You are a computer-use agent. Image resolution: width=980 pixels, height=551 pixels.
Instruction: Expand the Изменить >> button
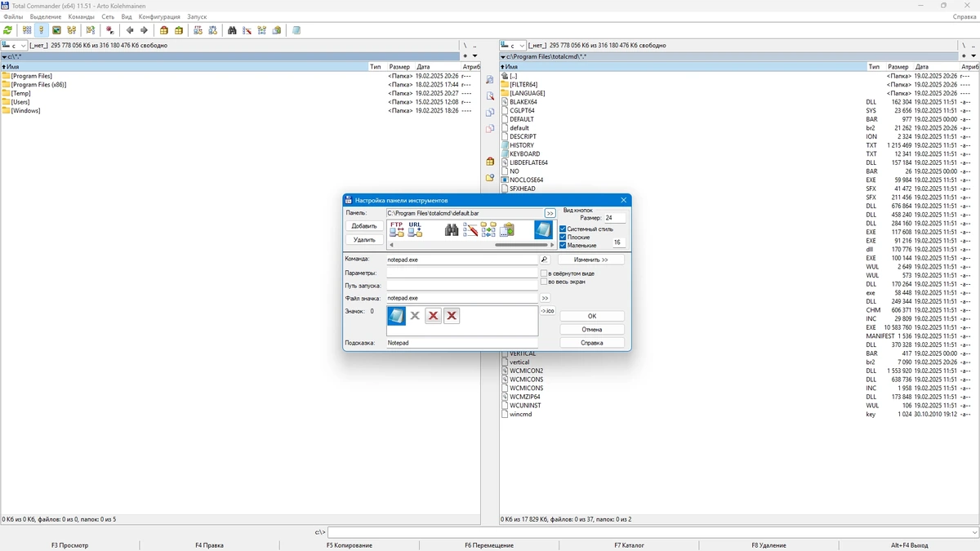pyautogui.click(x=591, y=260)
